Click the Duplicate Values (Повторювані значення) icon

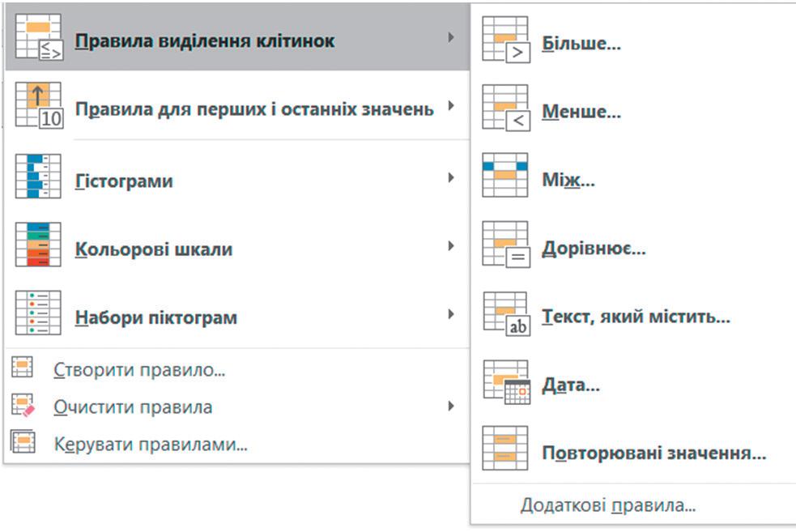[x=505, y=449]
